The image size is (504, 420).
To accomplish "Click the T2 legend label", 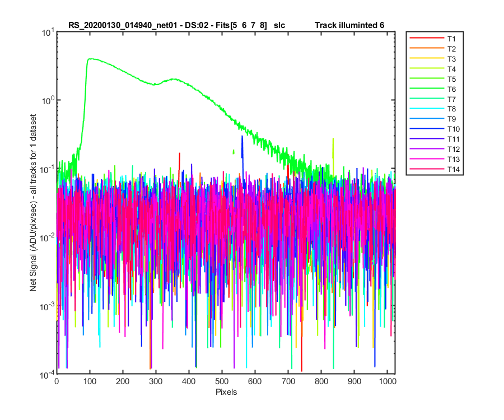I will point(451,49).
